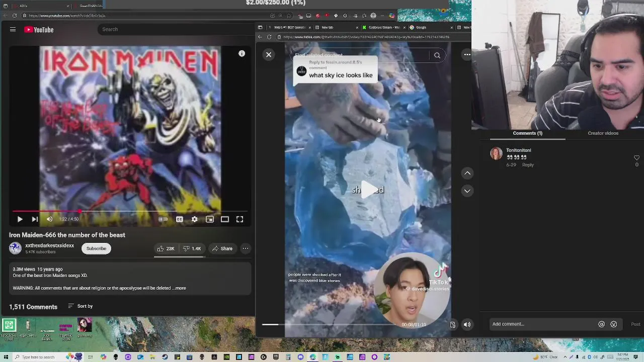The width and height of the screenshot is (644, 362).
Task: Go to next TikTok video arrow
Action: pyautogui.click(x=467, y=191)
